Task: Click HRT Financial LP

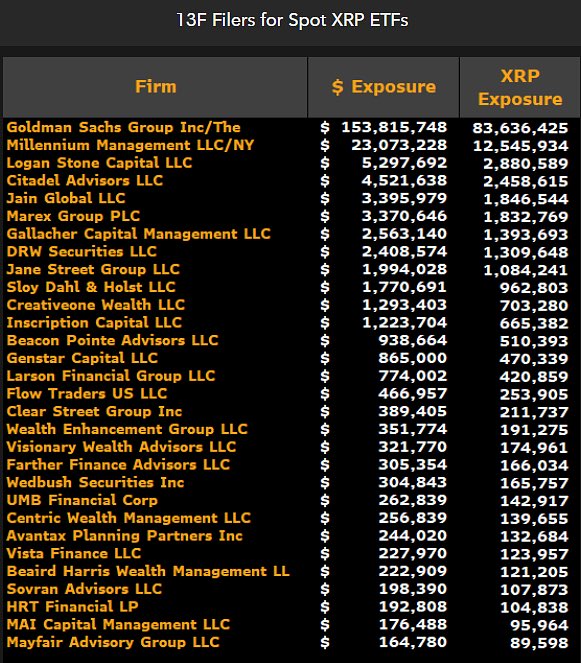Action: [x=72, y=607]
